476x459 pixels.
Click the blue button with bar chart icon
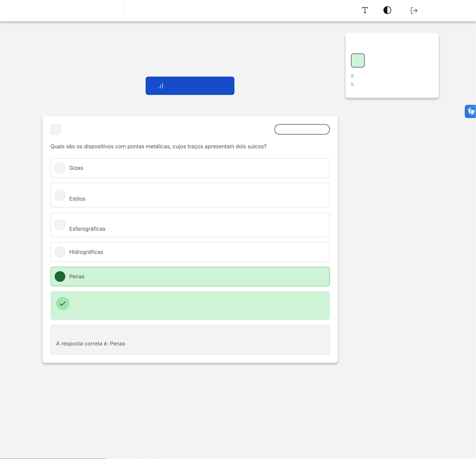click(x=190, y=86)
